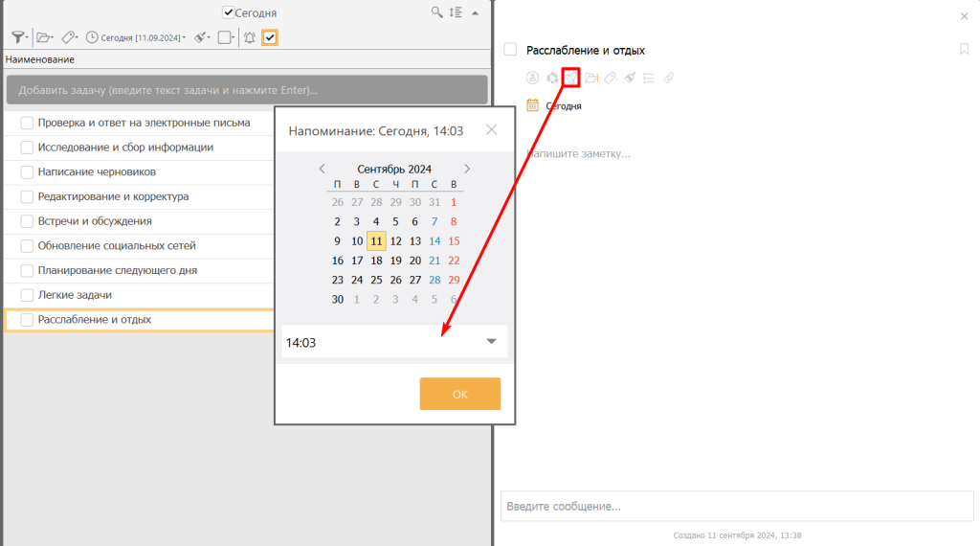
Task: Click the checklist icon in task details
Action: pyautogui.click(x=648, y=79)
